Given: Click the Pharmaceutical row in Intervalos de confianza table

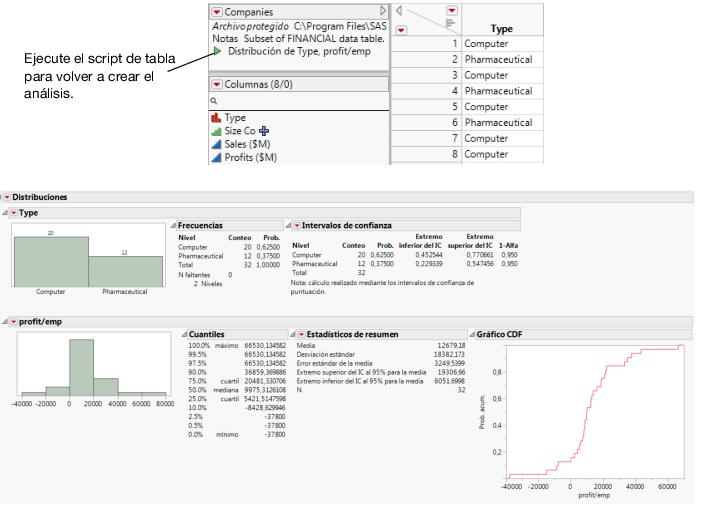Looking at the screenshot, I should point(405,264).
